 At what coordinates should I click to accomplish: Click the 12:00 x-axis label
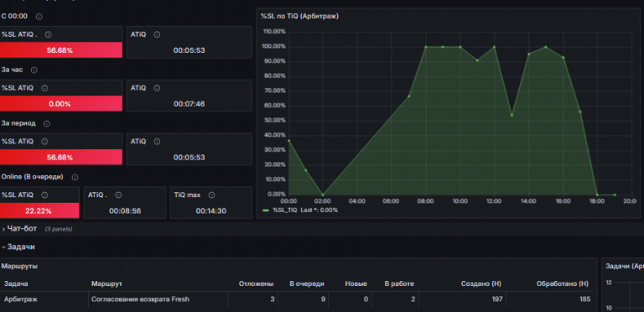[494, 201]
